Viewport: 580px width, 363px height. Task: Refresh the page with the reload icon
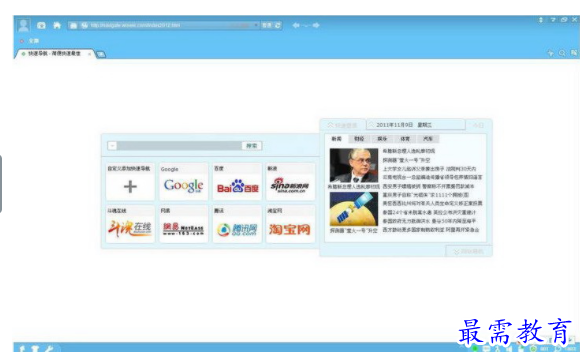278,25
